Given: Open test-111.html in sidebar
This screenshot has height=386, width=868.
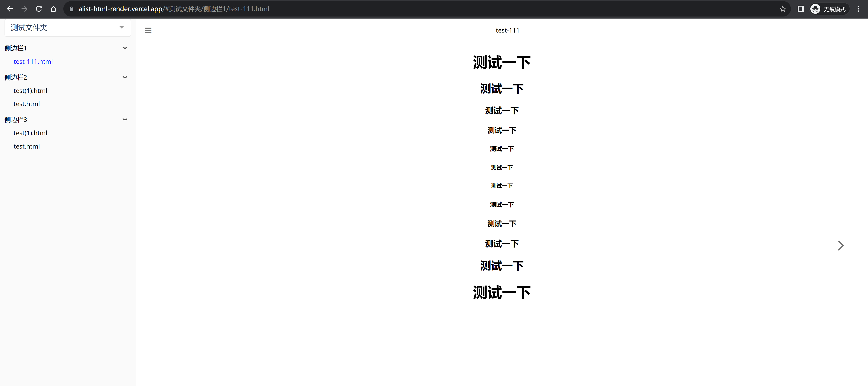Looking at the screenshot, I should coord(33,62).
